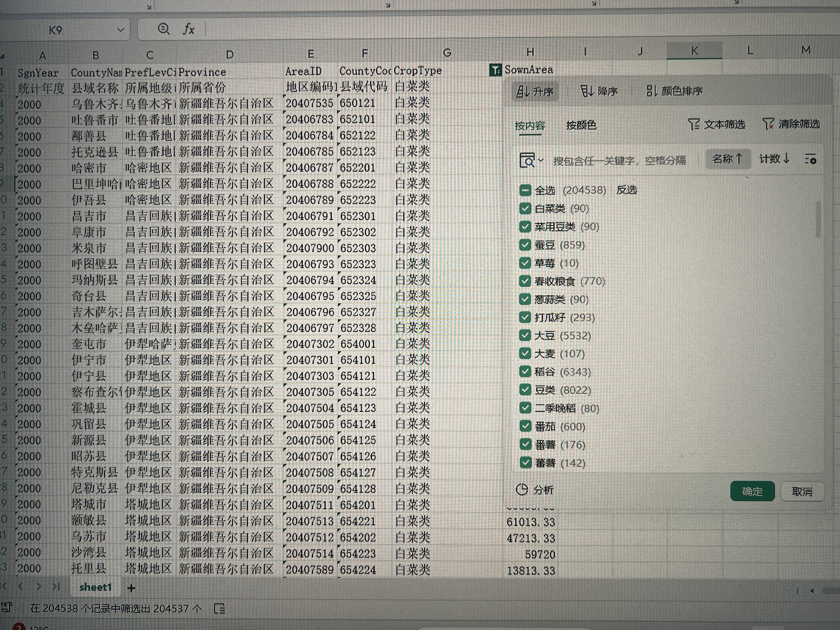
Task: Click the add new sheet plus icon
Action: coord(131,588)
